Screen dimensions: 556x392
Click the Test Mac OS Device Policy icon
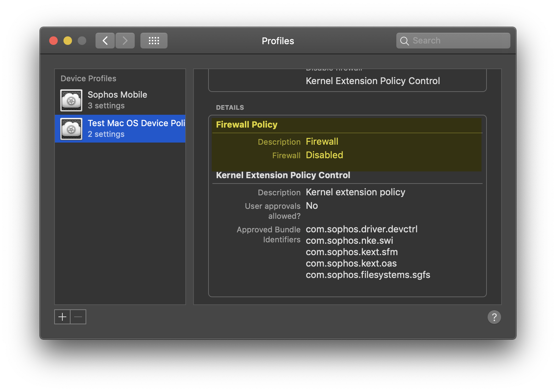tap(71, 129)
